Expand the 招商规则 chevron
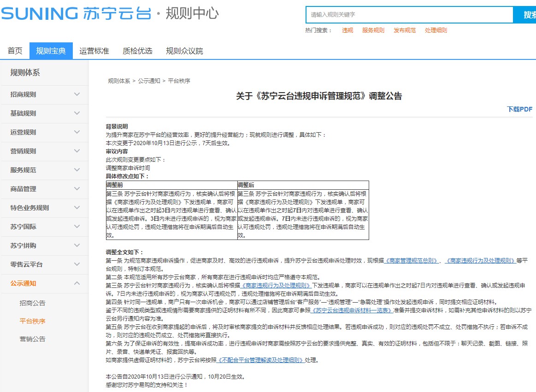 point(77,94)
